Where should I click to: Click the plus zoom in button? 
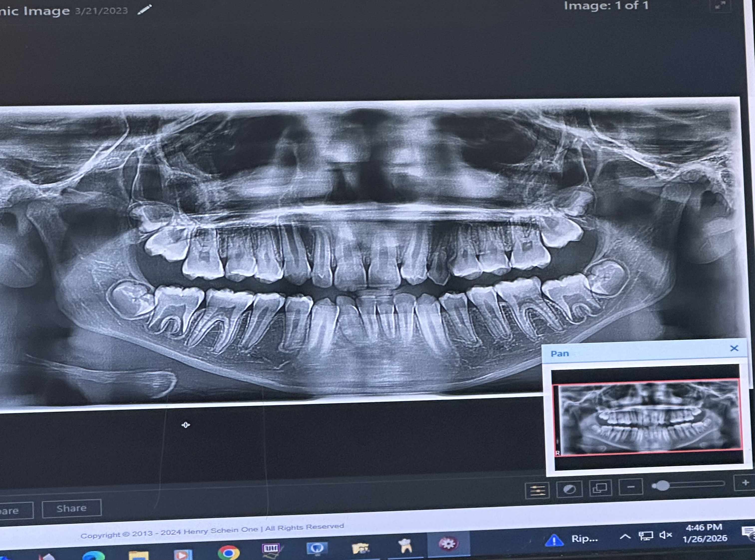tap(745, 483)
